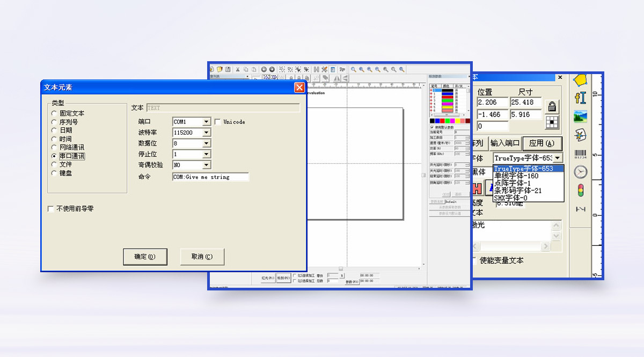Click the cut scissors icon
644x357 pixels.
point(238,69)
